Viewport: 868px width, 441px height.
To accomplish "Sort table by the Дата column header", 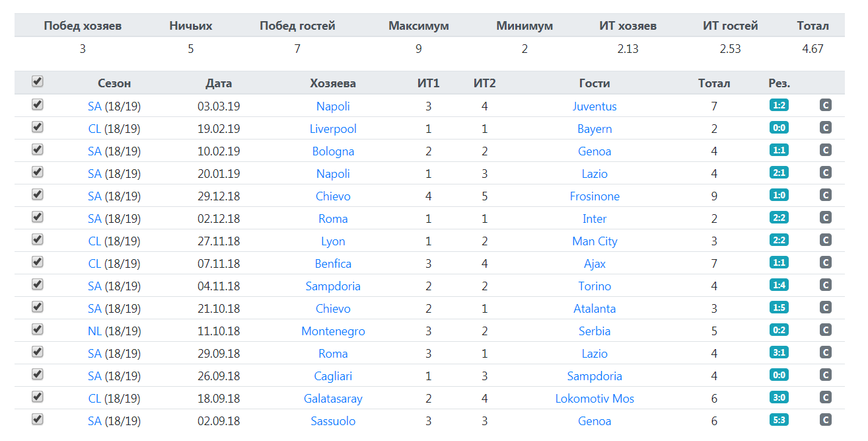I will click(x=219, y=83).
